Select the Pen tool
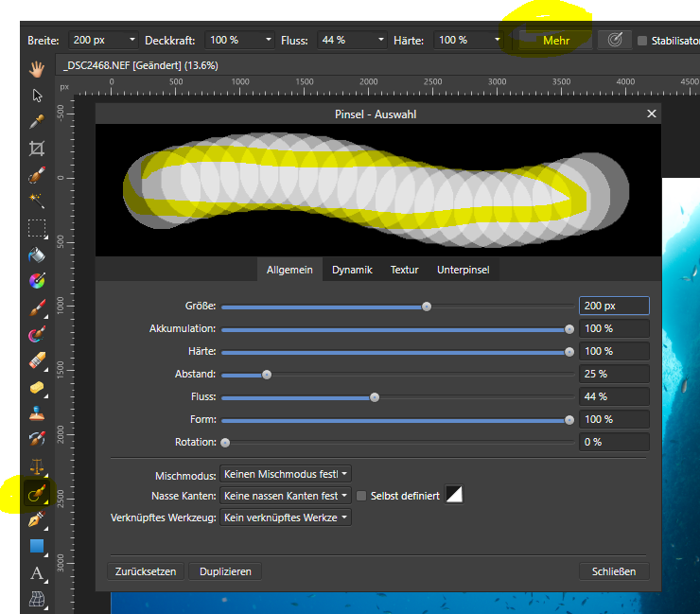The height and width of the screenshot is (614, 700). tap(37, 519)
